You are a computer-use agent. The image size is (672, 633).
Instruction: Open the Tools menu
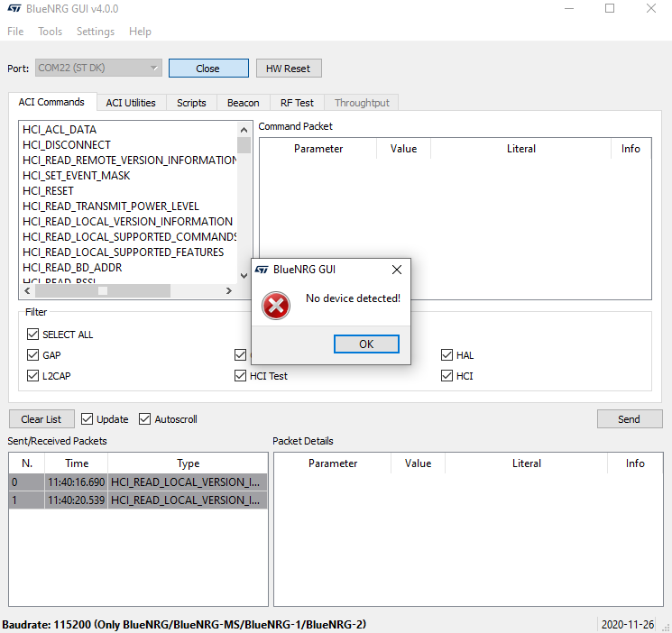click(x=51, y=32)
